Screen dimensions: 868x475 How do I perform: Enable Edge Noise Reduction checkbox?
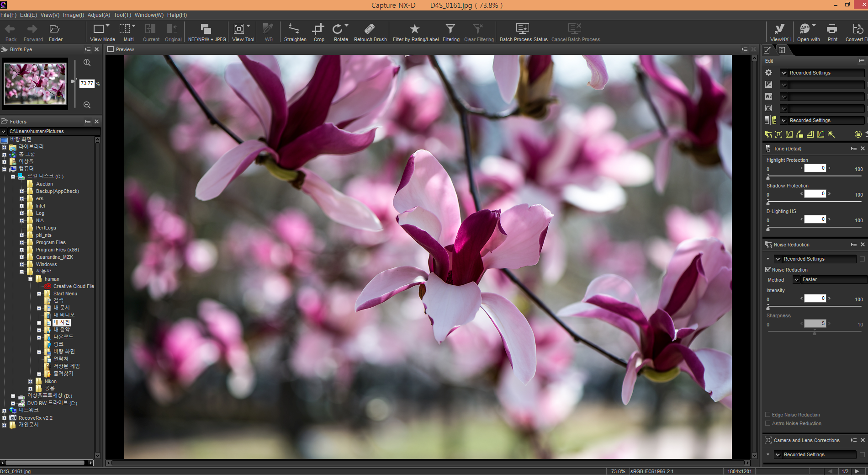click(x=768, y=415)
